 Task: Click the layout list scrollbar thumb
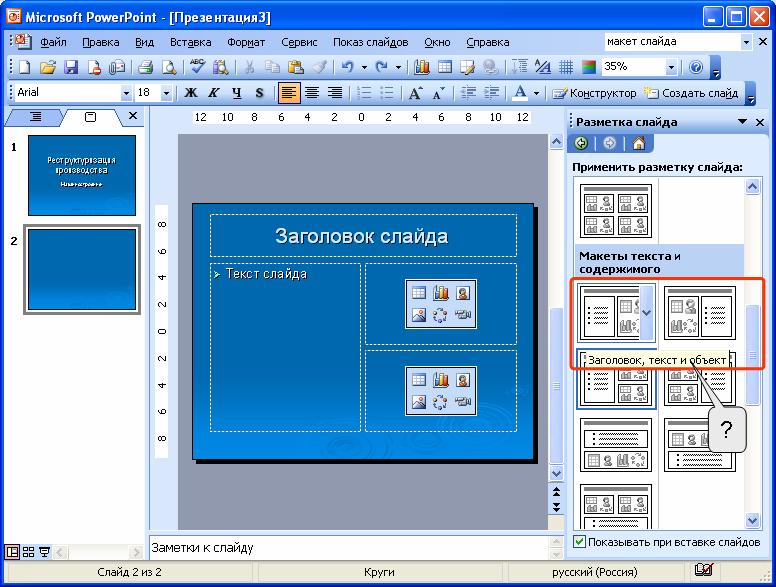point(752,354)
